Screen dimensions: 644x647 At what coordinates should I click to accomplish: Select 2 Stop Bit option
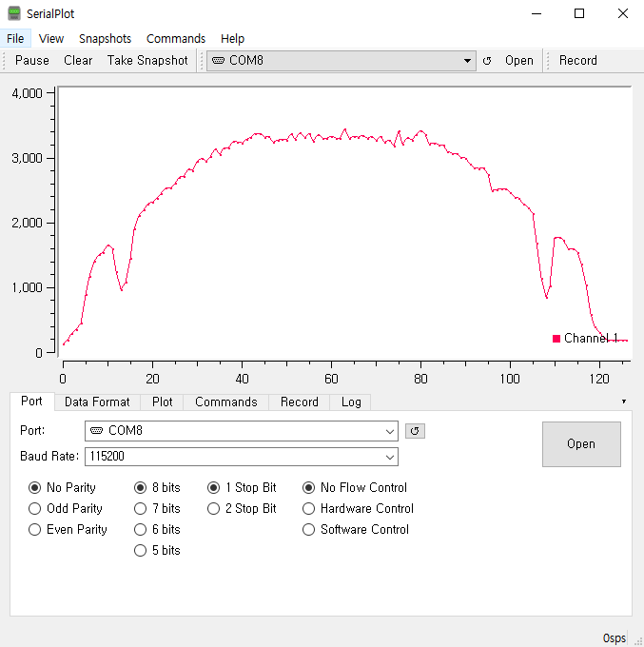[x=242, y=509]
